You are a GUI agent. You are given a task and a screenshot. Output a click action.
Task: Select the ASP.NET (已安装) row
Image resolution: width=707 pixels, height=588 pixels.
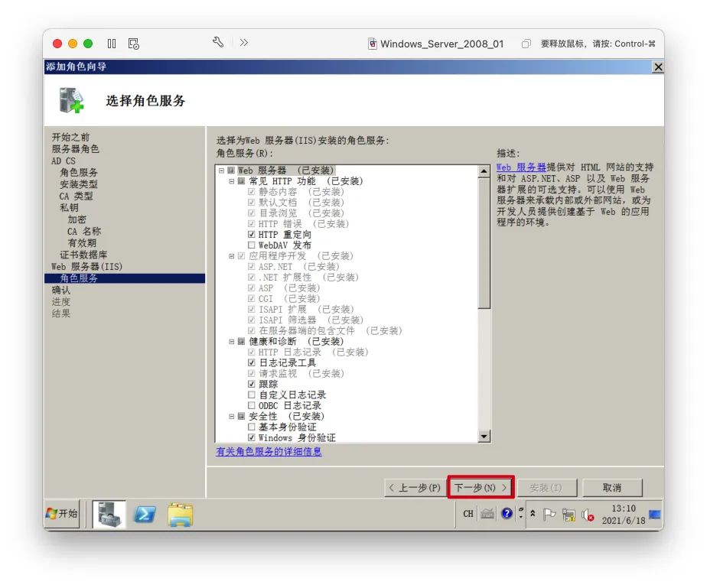click(299, 266)
